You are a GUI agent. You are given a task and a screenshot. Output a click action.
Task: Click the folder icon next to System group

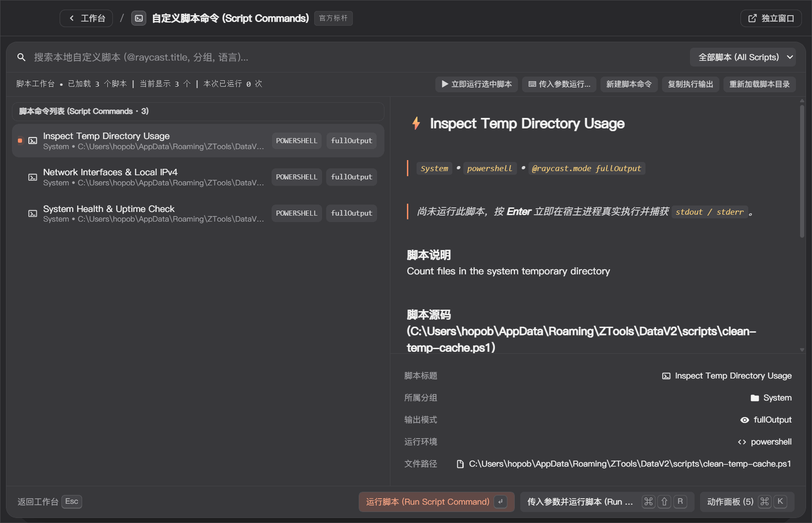point(755,398)
